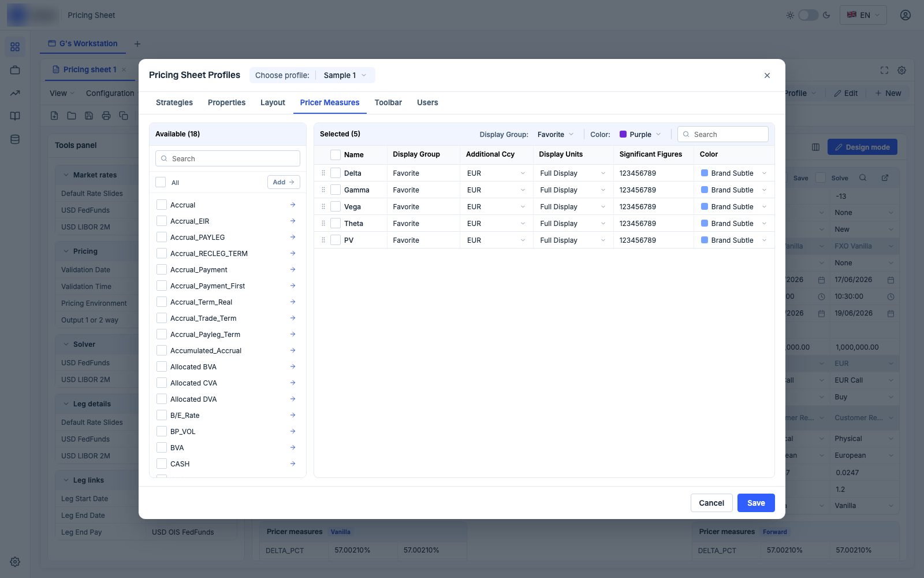Screen dimensions: 924x578
Task: Switch to the Strategies tab
Action: 174,102
